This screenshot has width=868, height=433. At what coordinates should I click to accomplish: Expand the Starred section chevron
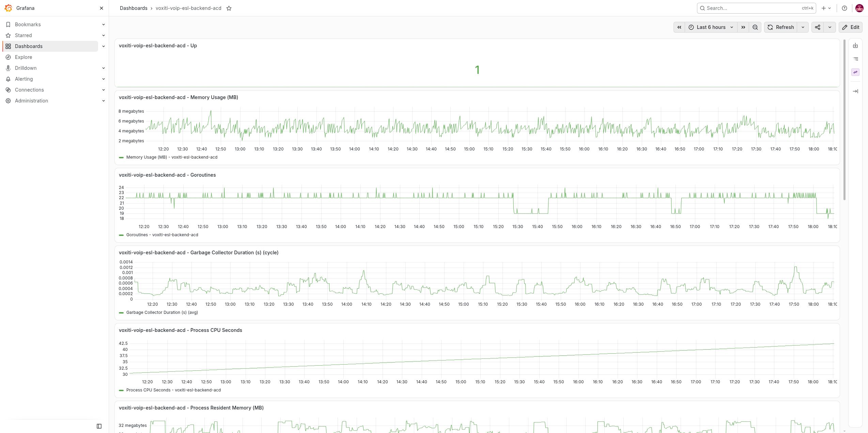(104, 35)
